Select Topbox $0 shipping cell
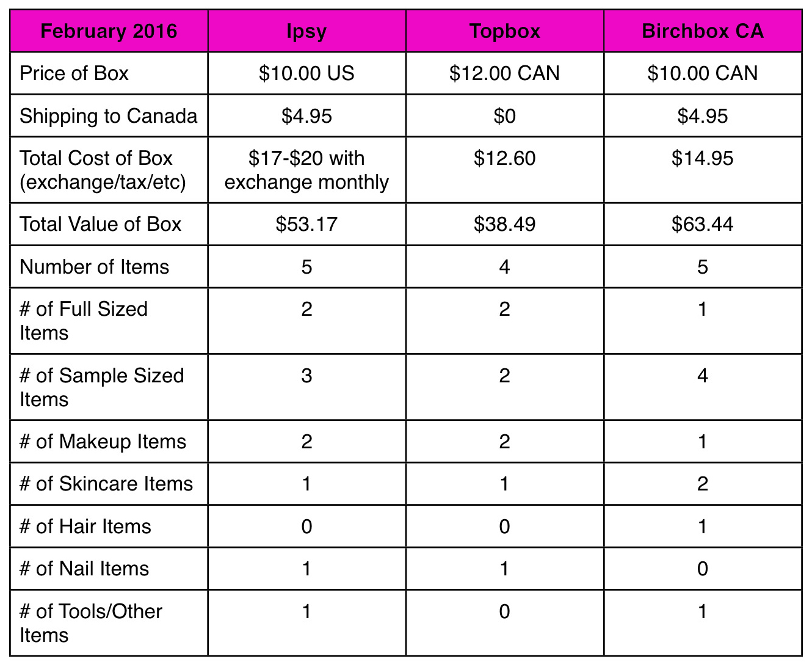812x667 pixels. (504, 116)
